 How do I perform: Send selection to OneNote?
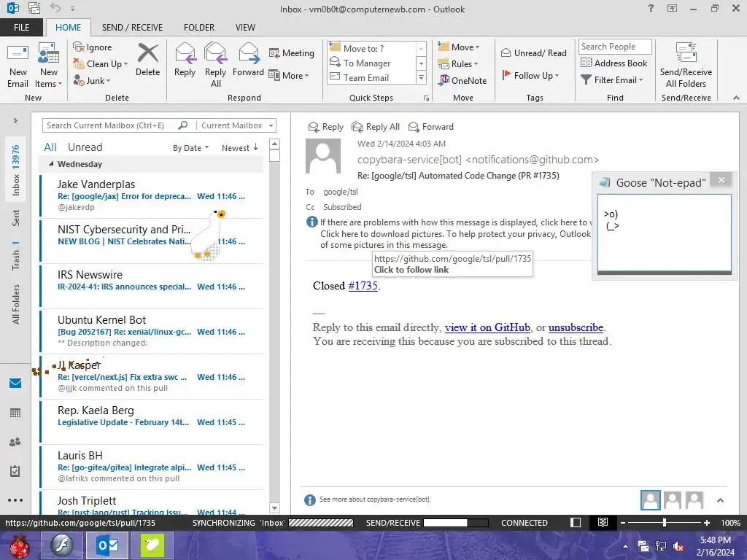click(x=462, y=80)
